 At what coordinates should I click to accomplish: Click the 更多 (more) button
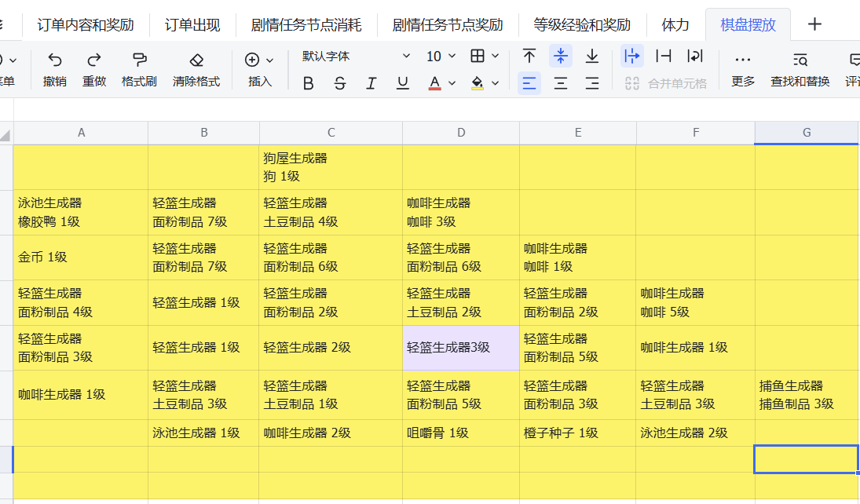point(743,68)
